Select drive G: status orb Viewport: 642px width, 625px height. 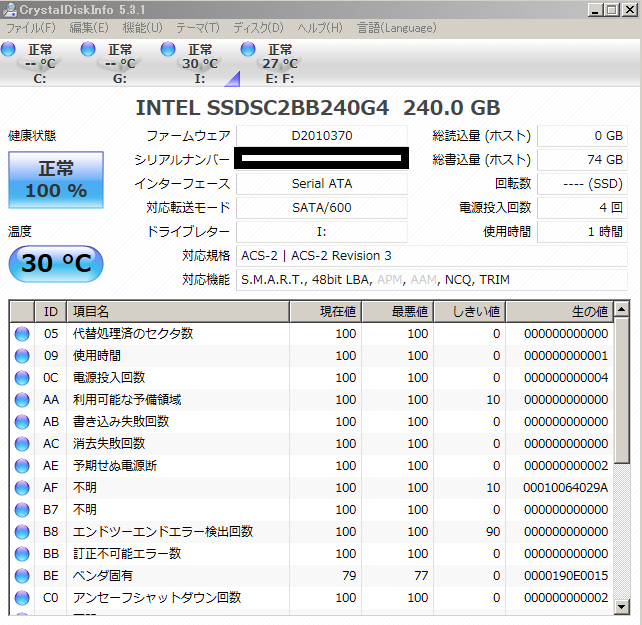[x=88, y=49]
